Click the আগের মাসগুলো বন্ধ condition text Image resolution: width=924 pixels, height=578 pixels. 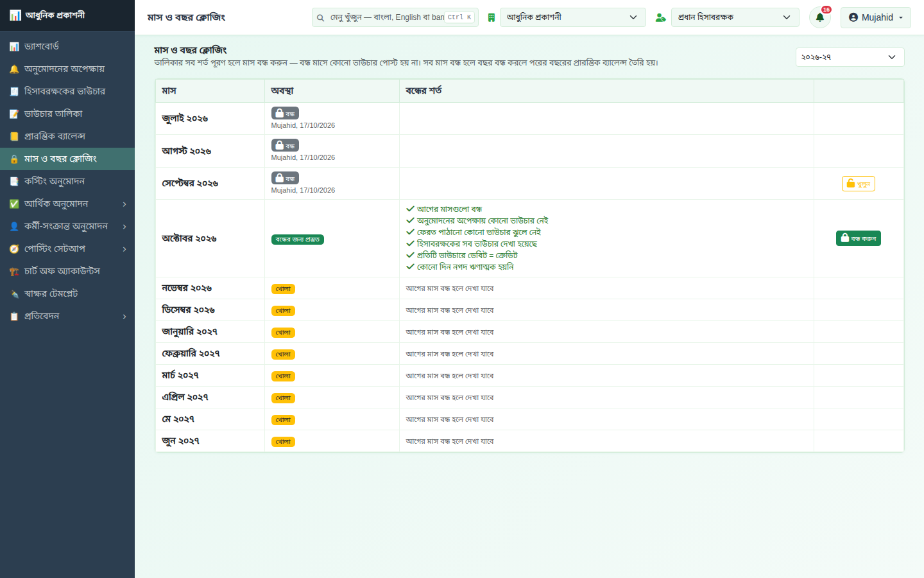(449, 209)
